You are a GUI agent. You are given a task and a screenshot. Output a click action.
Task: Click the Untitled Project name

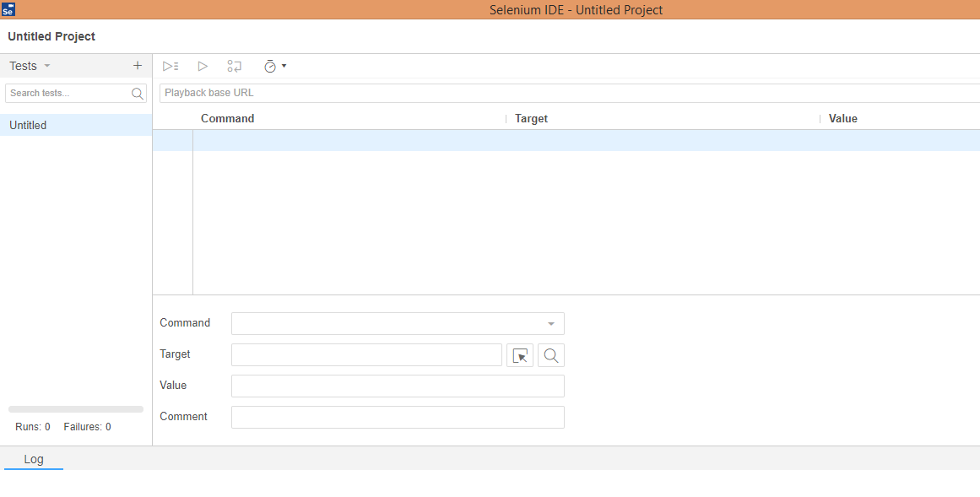[51, 36]
